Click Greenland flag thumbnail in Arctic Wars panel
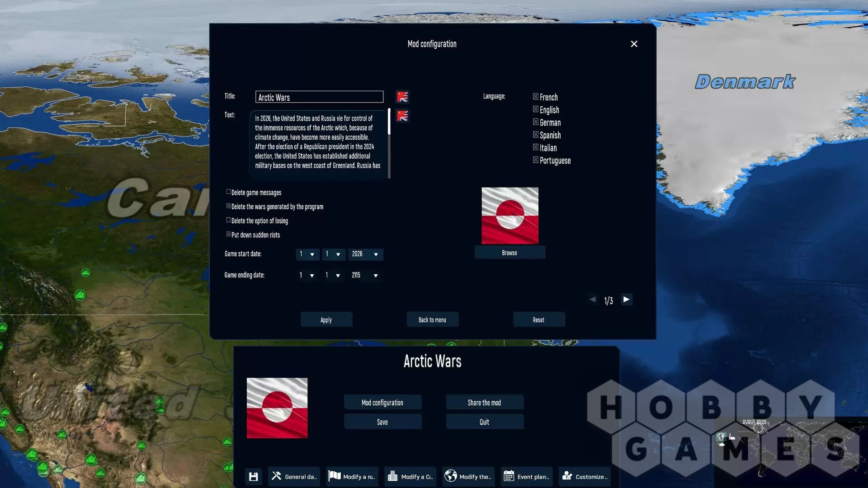 pyautogui.click(x=277, y=408)
